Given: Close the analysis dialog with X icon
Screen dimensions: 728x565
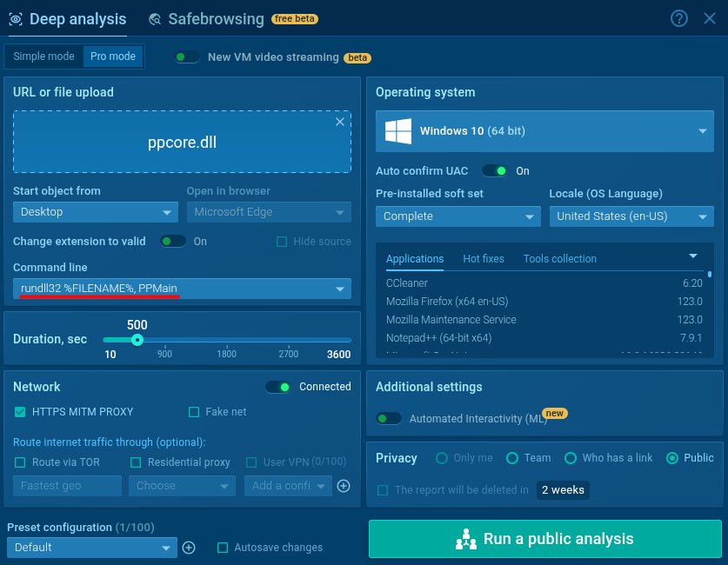Looking at the screenshot, I should pos(710,18).
